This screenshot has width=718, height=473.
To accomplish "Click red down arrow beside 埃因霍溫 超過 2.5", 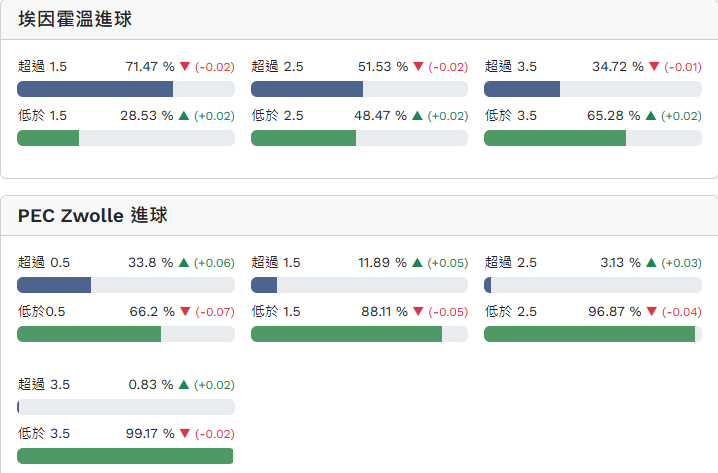I will coord(417,67).
